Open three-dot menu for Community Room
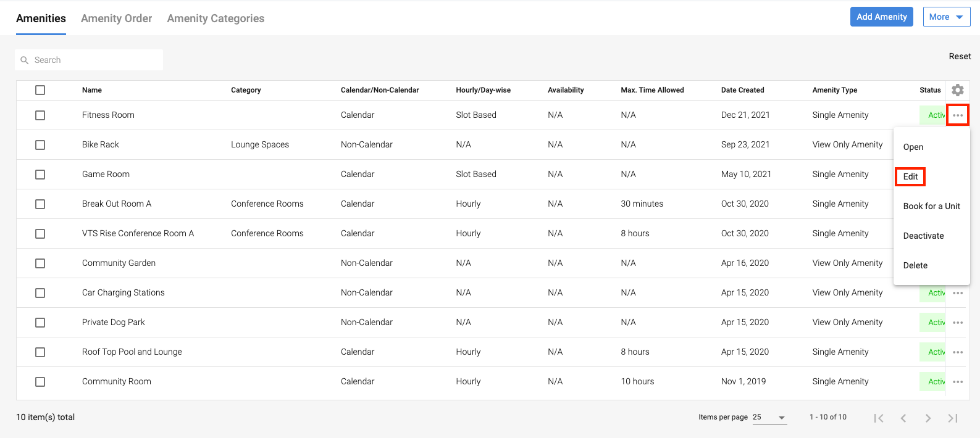Screen dimensions: 980x438 tap(957, 382)
